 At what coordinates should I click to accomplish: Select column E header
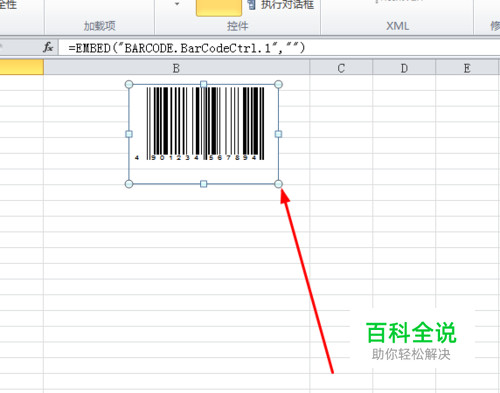pyautogui.click(x=467, y=68)
